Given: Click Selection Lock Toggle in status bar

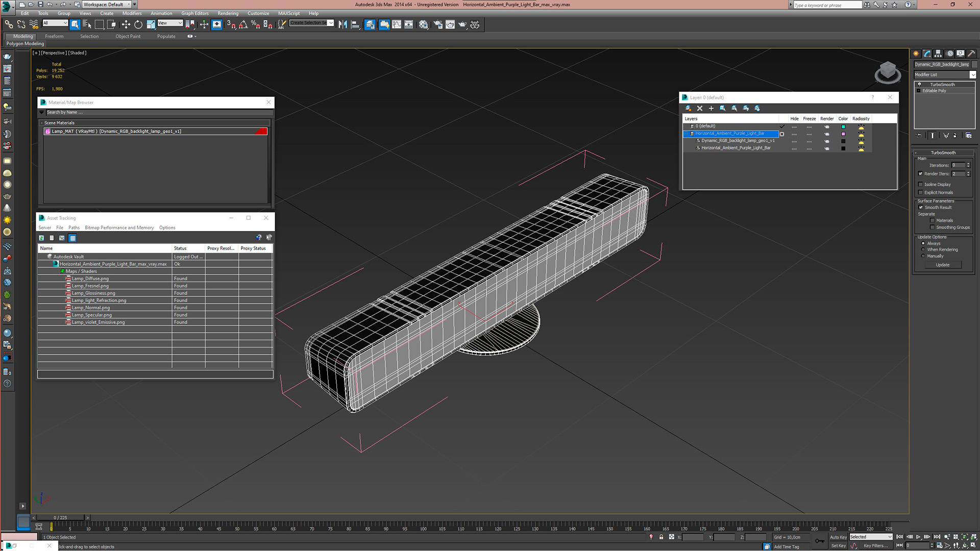Looking at the screenshot, I should pyautogui.click(x=661, y=537).
